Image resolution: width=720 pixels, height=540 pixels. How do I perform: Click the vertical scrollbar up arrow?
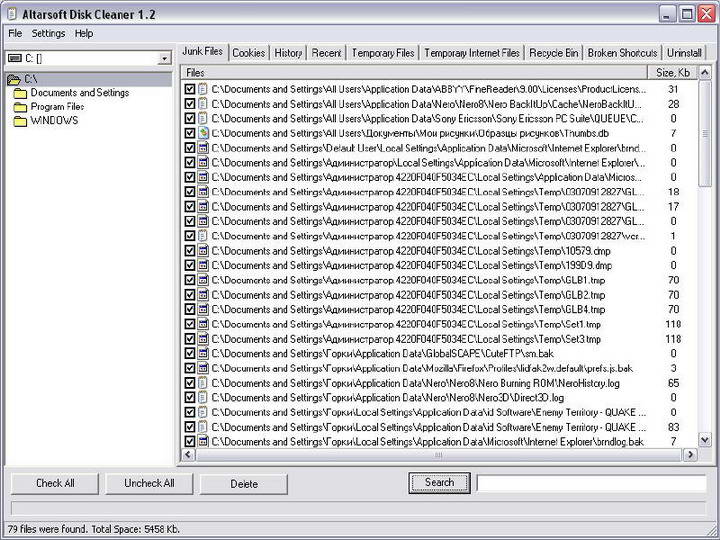point(704,72)
